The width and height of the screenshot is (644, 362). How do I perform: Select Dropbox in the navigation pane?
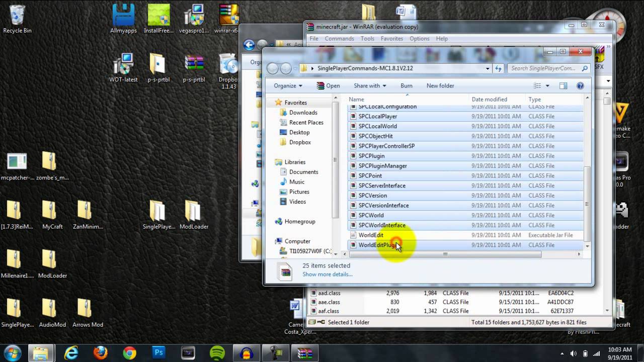300,142
